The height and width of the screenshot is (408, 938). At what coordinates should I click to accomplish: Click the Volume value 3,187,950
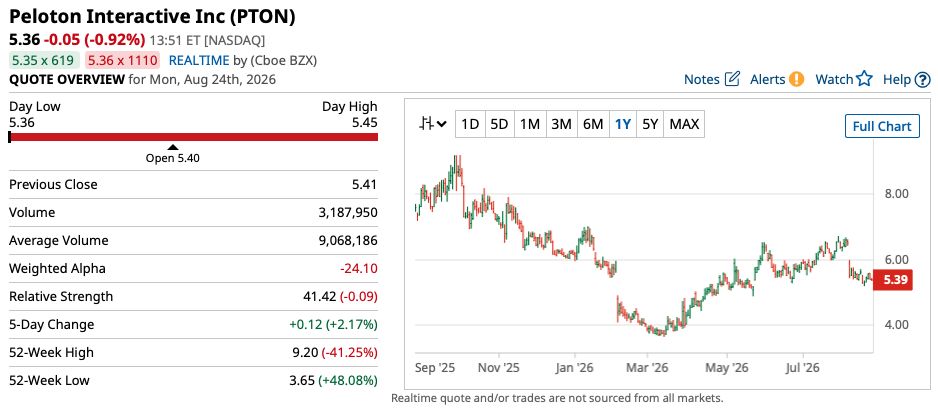coord(348,212)
